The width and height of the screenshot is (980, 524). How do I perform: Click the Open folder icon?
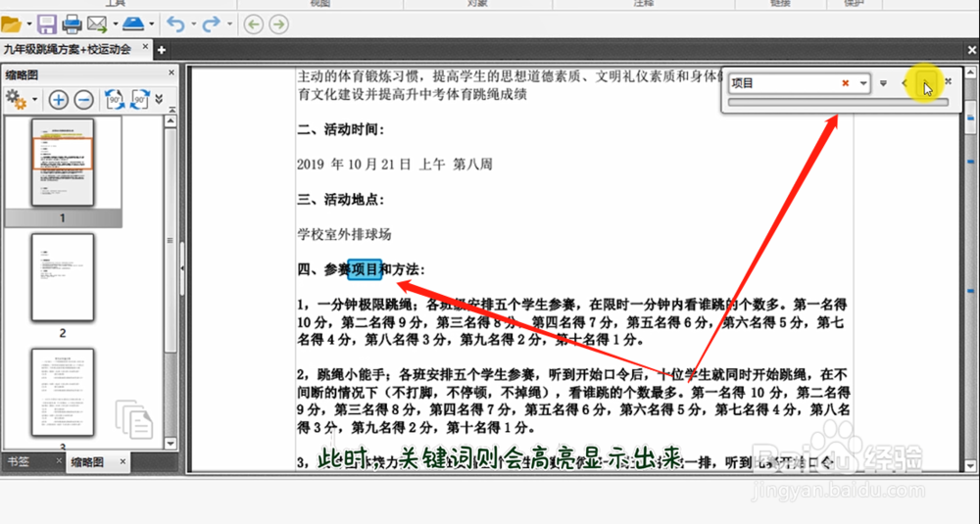click(x=11, y=24)
